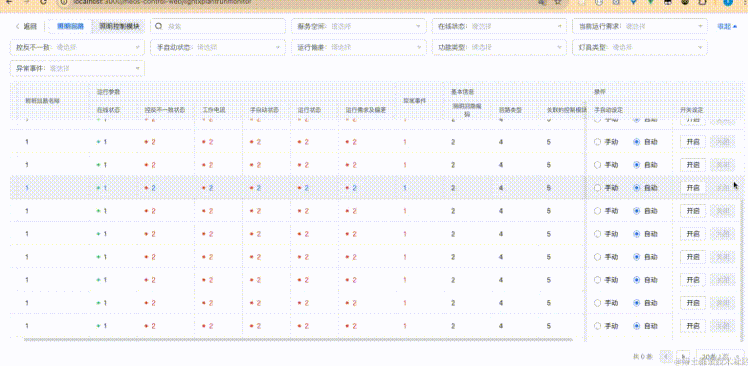The height and width of the screenshot is (366, 748).
Task: Click the 开关设定 column header
Action: tap(692, 110)
